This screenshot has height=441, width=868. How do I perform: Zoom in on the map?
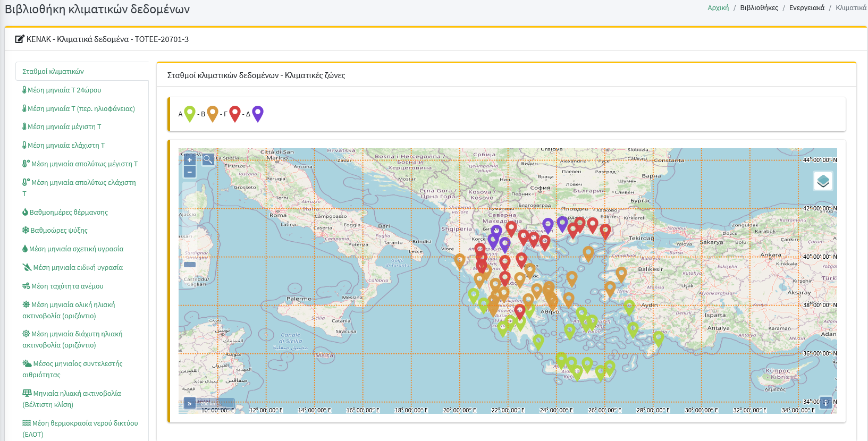pyautogui.click(x=190, y=160)
